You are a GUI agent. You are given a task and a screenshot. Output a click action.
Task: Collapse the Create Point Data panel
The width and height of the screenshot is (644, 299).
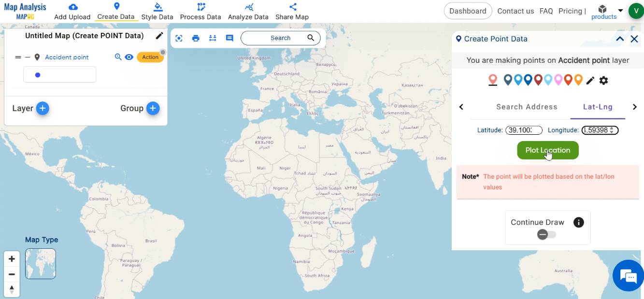point(620,39)
